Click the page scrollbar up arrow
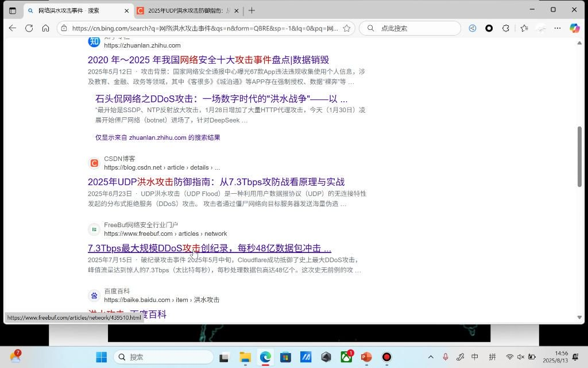 click(579, 43)
